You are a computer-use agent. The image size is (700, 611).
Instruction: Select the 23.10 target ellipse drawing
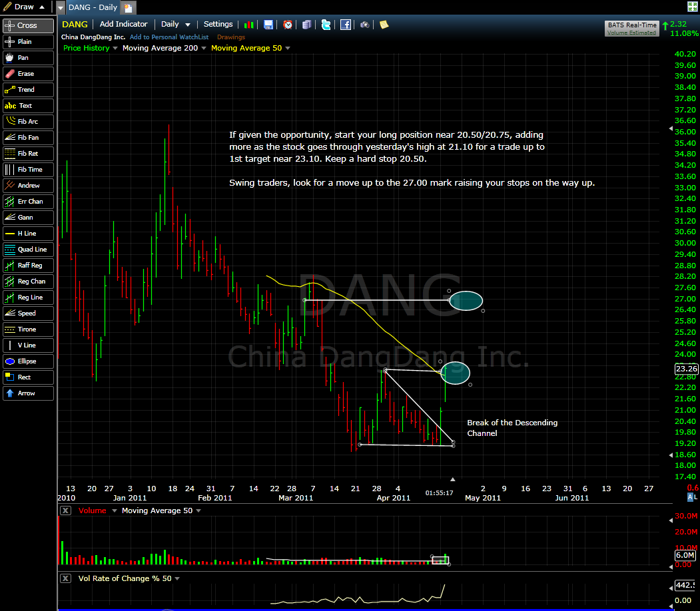(x=456, y=373)
